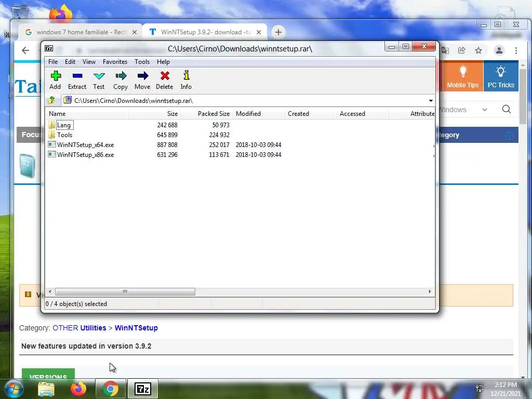Open the Mobile Tips section
This screenshot has height=399, width=532.
pos(462,76)
